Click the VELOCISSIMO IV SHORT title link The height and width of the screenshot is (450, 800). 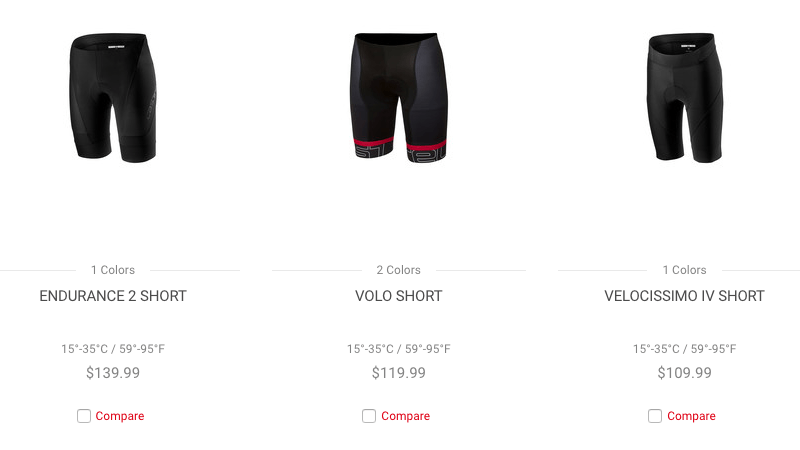click(684, 296)
